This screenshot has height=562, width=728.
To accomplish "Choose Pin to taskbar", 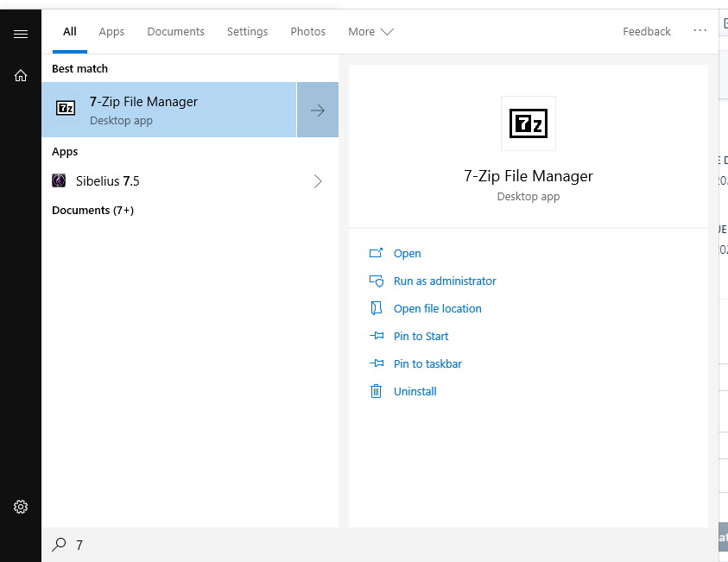I will click(427, 363).
